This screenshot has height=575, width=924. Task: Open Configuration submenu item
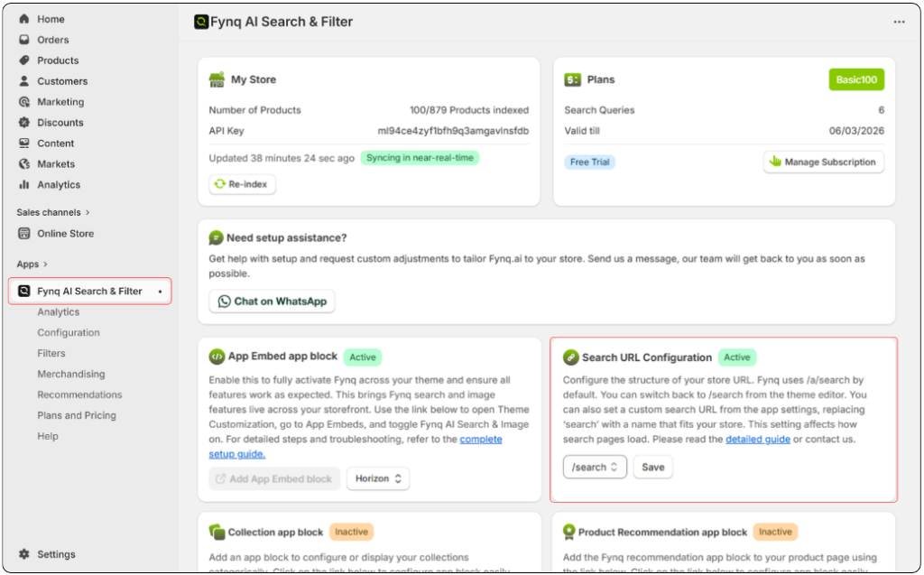(x=69, y=332)
